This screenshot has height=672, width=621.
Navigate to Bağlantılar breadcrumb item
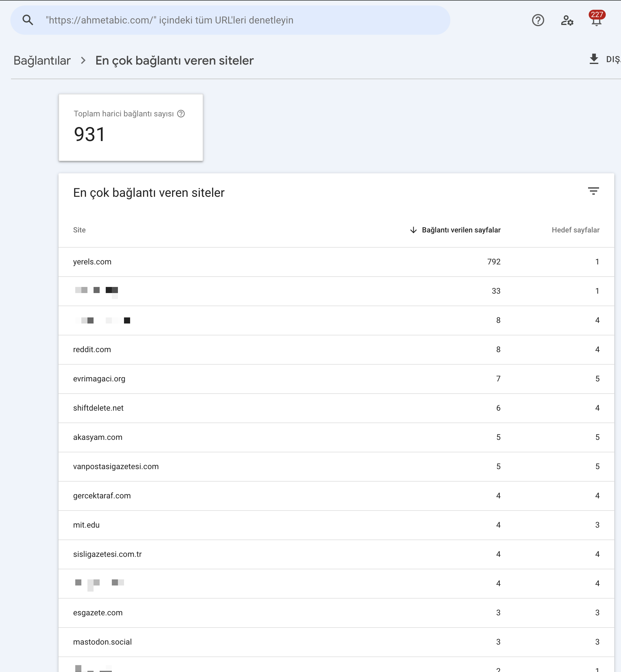point(42,61)
